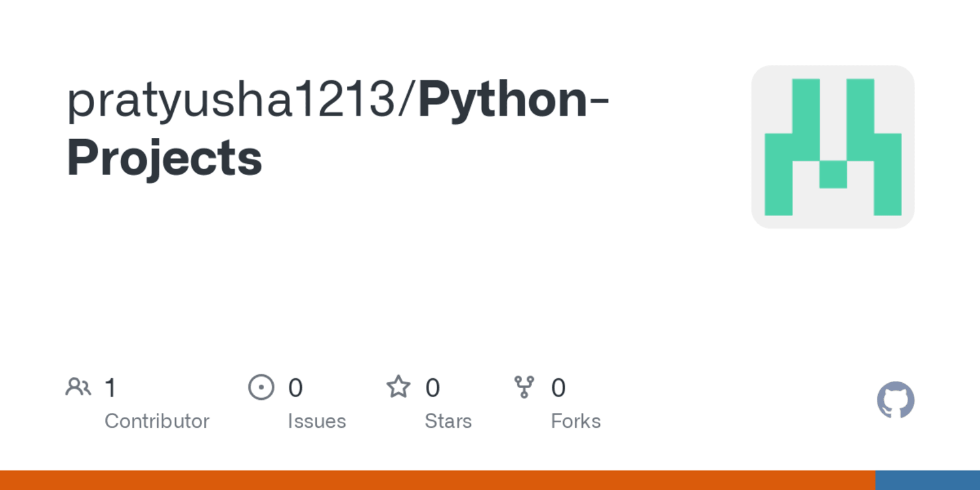Screen dimensions: 980x490
Task: Click the contributors people icon
Action: click(x=78, y=387)
